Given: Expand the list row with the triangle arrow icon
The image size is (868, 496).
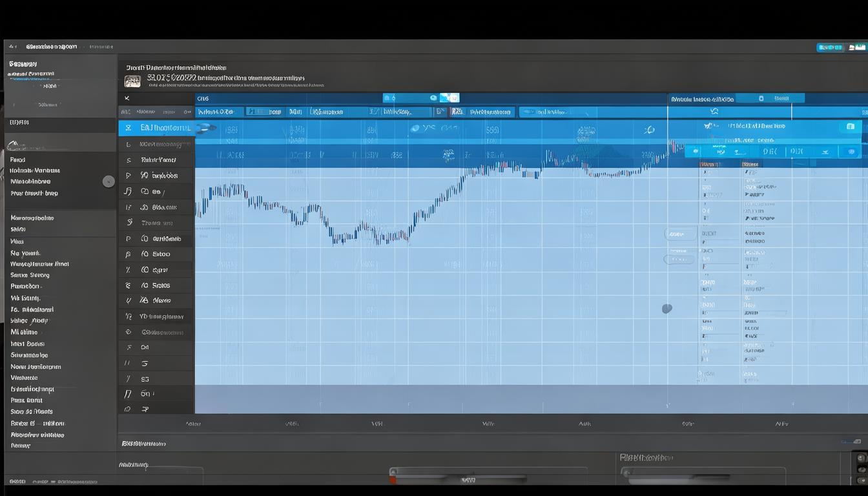Looking at the screenshot, I should (128, 176).
